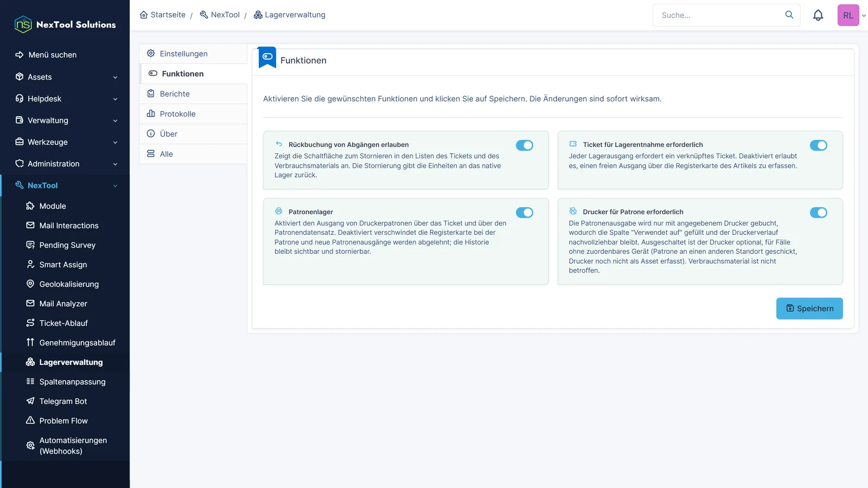Toggle Rückbuchung von Abgängen erlauben switch
The width and height of the screenshot is (868, 488).
(x=525, y=145)
